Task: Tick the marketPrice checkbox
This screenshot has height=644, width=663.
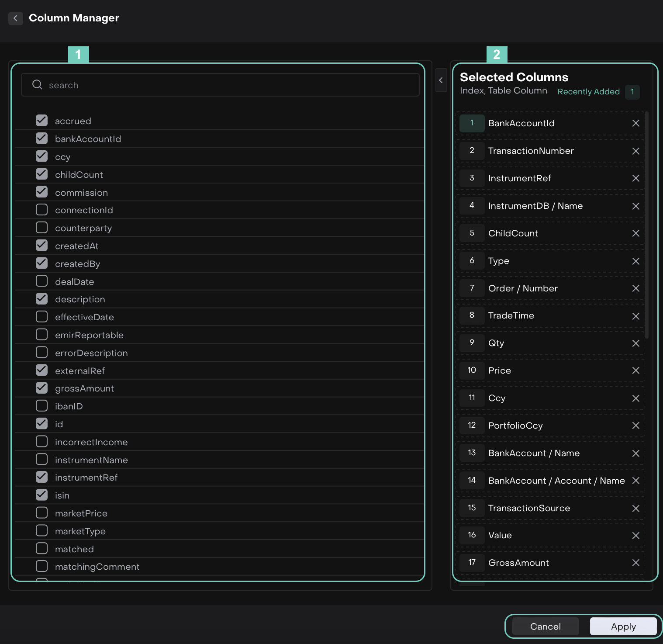Action: [x=41, y=513]
